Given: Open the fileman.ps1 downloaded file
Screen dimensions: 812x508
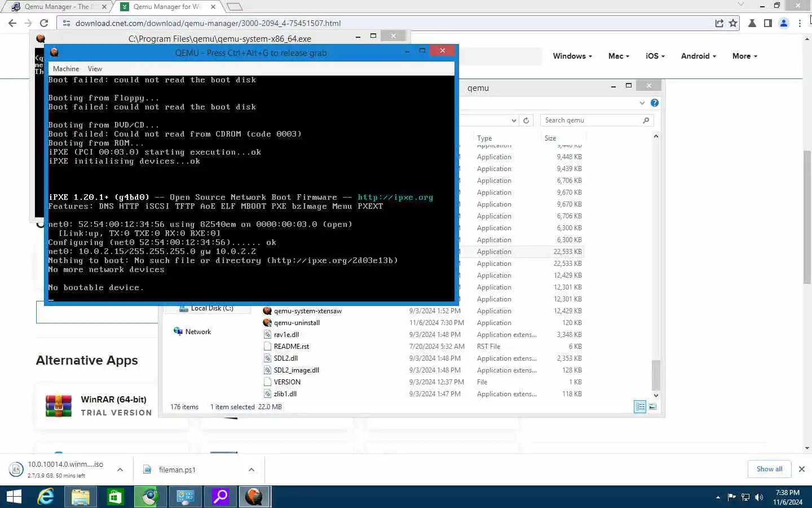Looking at the screenshot, I should pyautogui.click(x=177, y=470).
